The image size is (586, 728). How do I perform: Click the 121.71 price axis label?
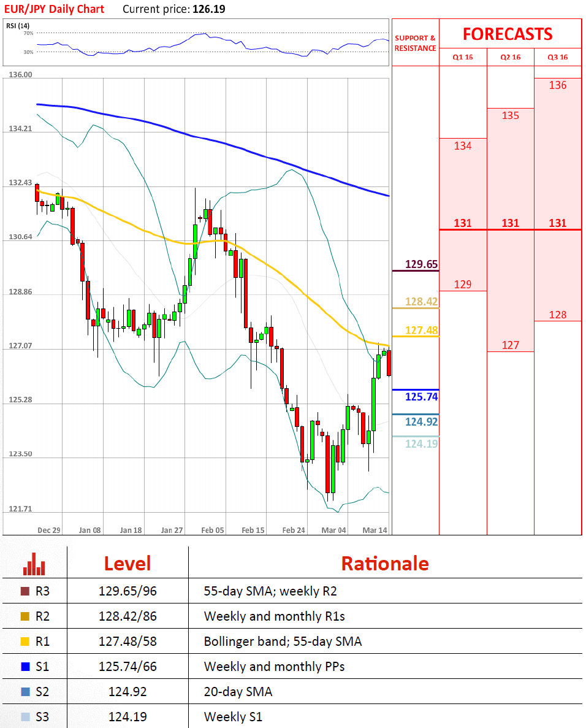(x=20, y=509)
